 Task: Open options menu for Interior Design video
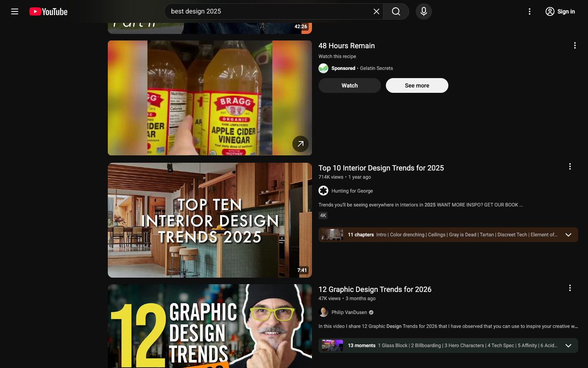coord(570,166)
